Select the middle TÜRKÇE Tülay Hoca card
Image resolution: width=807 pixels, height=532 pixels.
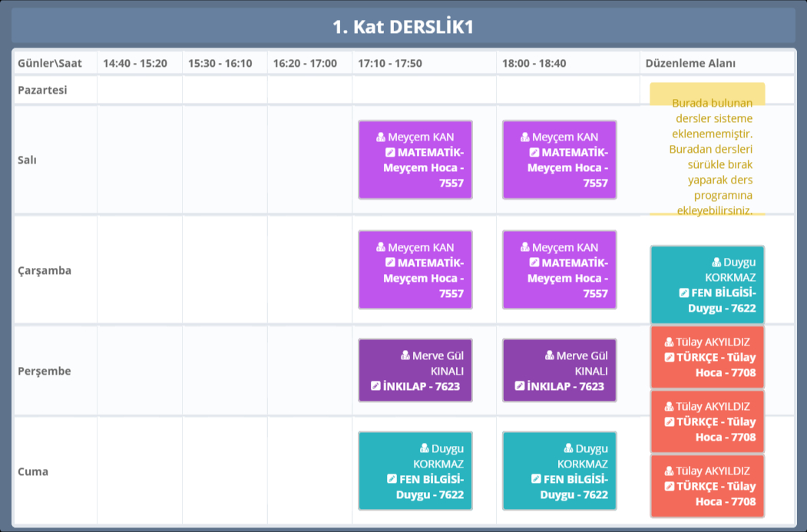[x=707, y=421]
